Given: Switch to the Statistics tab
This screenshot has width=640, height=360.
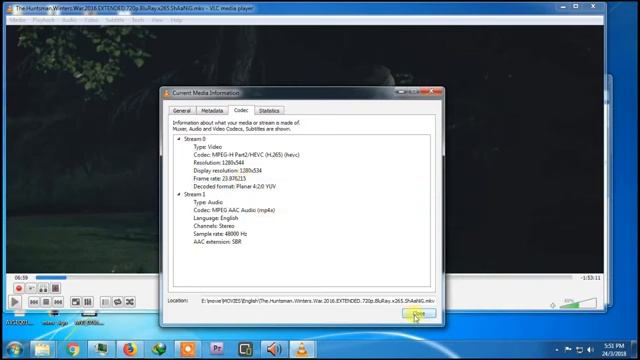Looking at the screenshot, I should pyautogui.click(x=269, y=111).
